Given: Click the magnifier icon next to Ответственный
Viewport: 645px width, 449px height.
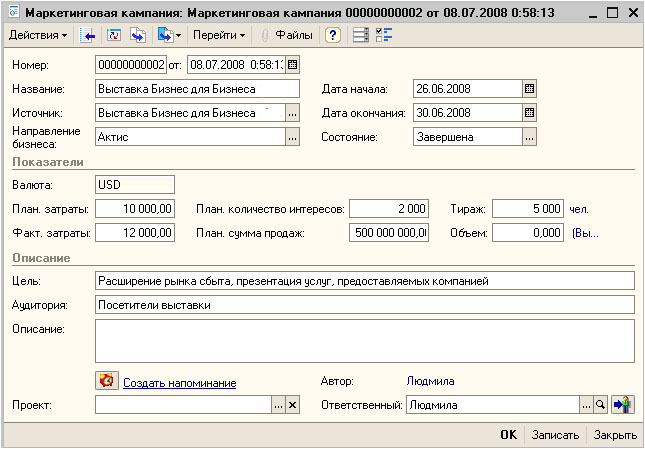Looking at the screenshot, I should tap(601, 405).
